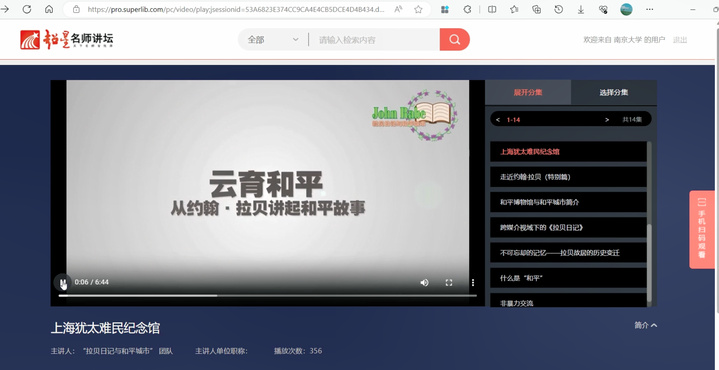
Task: Go to the next episode range arrow
Action: (x=607, y=120)
